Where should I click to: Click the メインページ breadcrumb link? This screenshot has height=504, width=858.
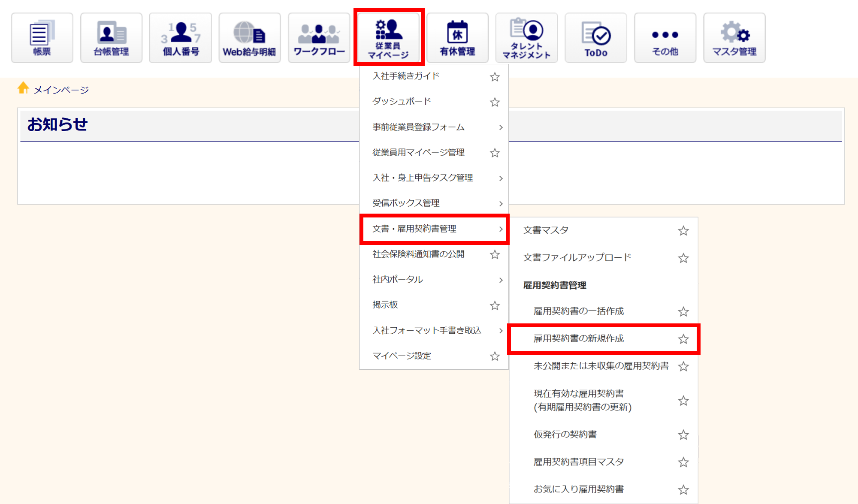[x=61, y=90]
